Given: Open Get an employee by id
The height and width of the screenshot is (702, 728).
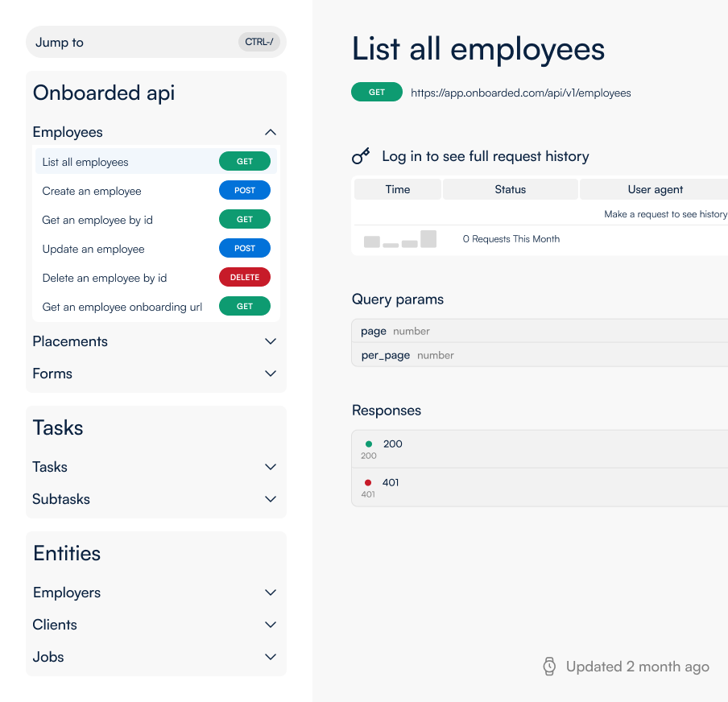Looking at the screenshot, I should click(156, 220).
